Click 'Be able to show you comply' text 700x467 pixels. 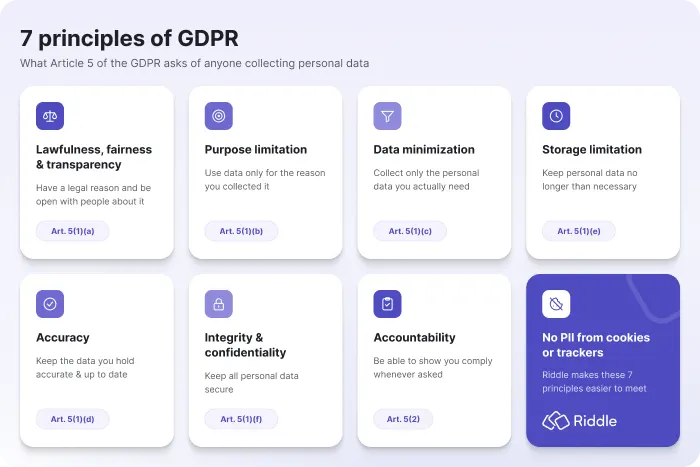(x=433, y=367)
